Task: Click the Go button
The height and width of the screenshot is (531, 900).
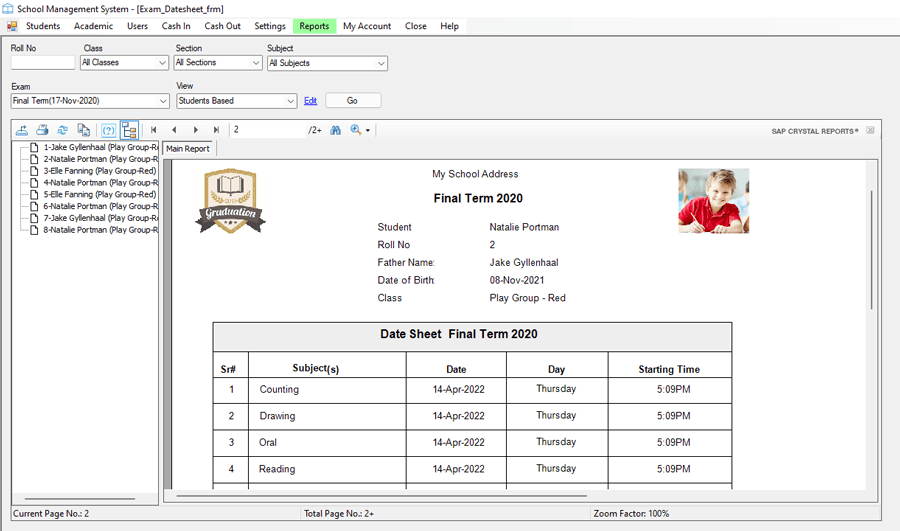Action: tap(352, 100)
